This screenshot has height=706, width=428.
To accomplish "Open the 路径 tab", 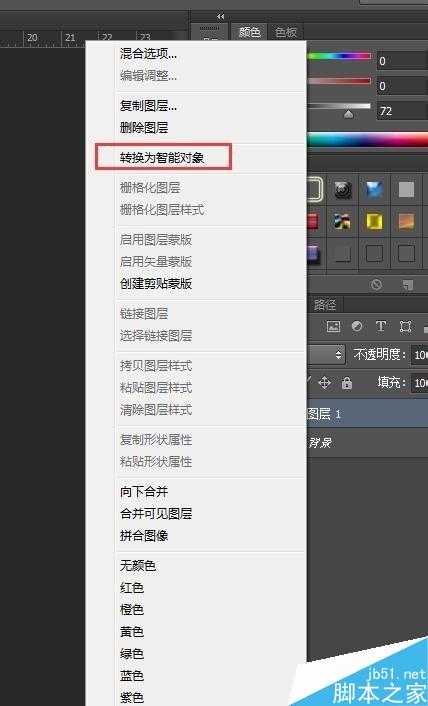I will [x=325, y=305].
